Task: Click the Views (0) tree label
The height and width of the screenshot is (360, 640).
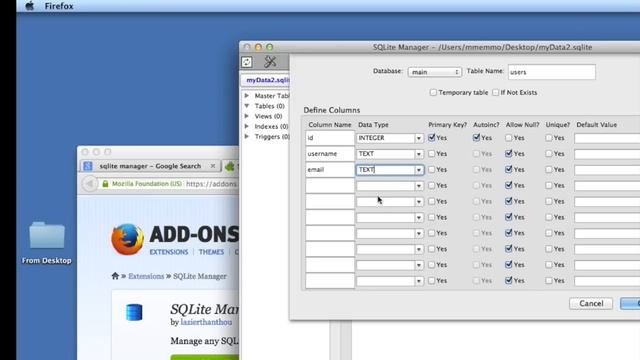Action: [x=268, y=116]
